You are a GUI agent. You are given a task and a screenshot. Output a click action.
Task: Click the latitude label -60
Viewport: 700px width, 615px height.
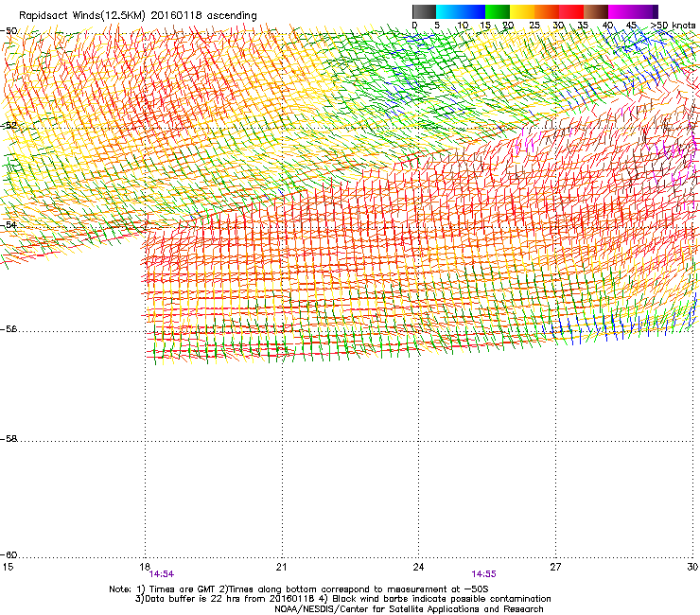point(9,555)
